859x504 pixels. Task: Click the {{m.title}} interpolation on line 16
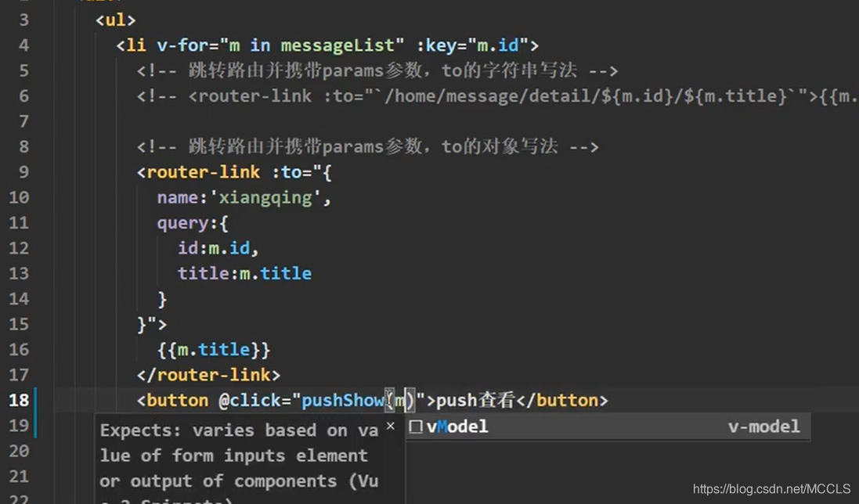tap(214, 350)
